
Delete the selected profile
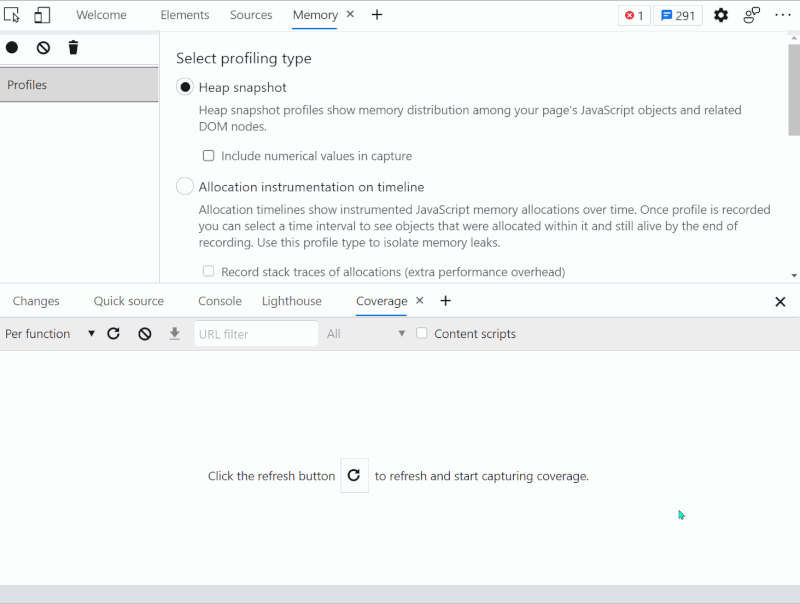72,47
